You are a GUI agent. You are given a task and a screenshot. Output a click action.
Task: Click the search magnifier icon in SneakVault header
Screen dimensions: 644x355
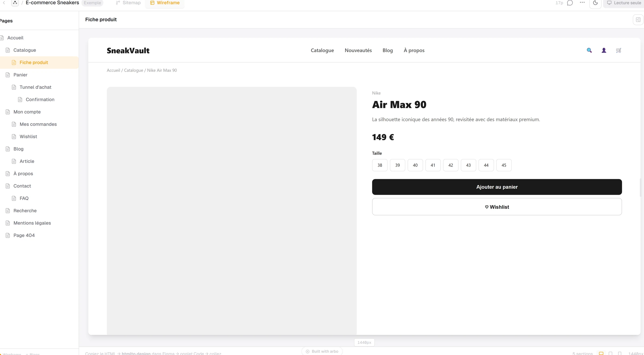589,50
